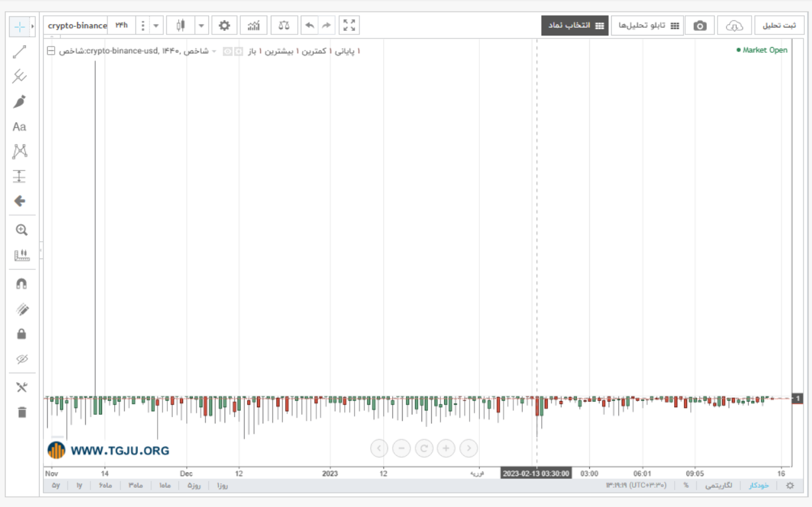Open the compare symbols scales icon
The width and height of the screenshot is (812, 507).
coord(284,25)
